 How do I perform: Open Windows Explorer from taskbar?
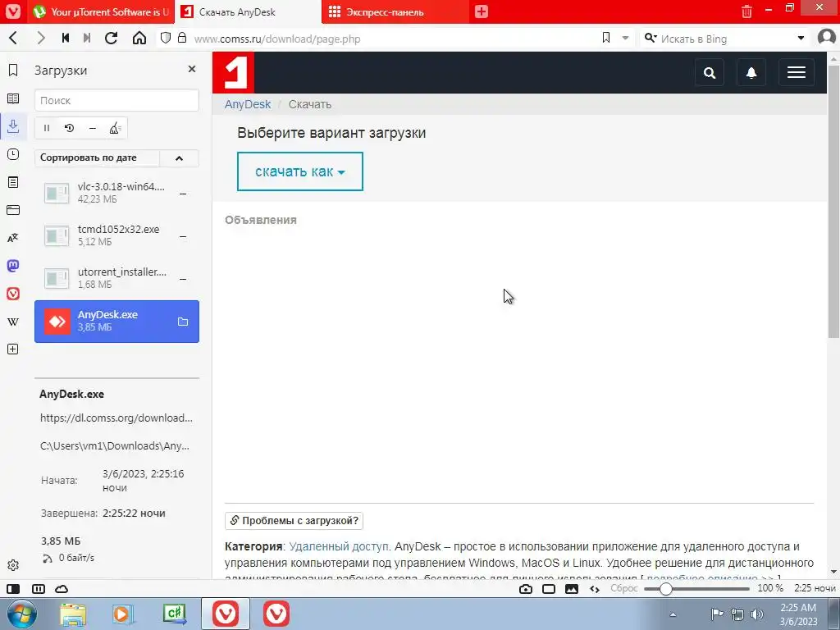73,614
